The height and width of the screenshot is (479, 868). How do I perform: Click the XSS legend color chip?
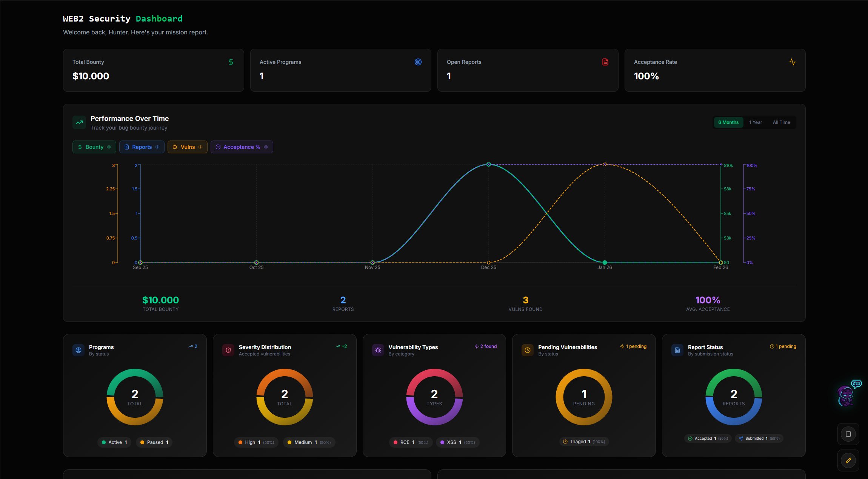442,442
